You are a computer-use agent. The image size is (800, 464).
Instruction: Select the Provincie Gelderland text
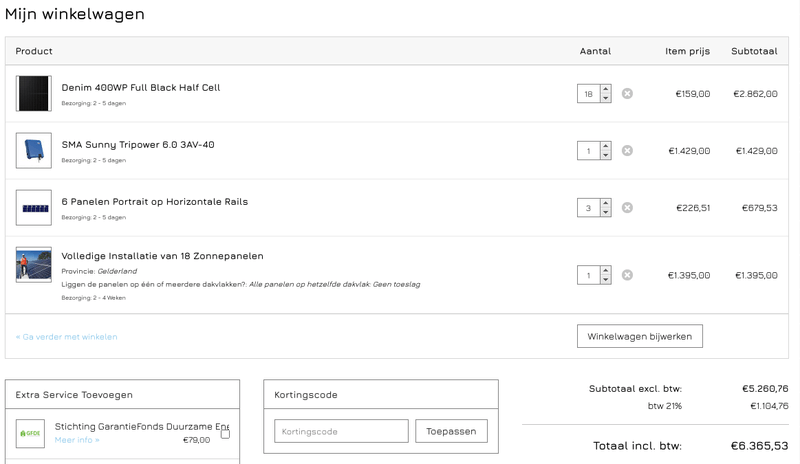(99, 271)
